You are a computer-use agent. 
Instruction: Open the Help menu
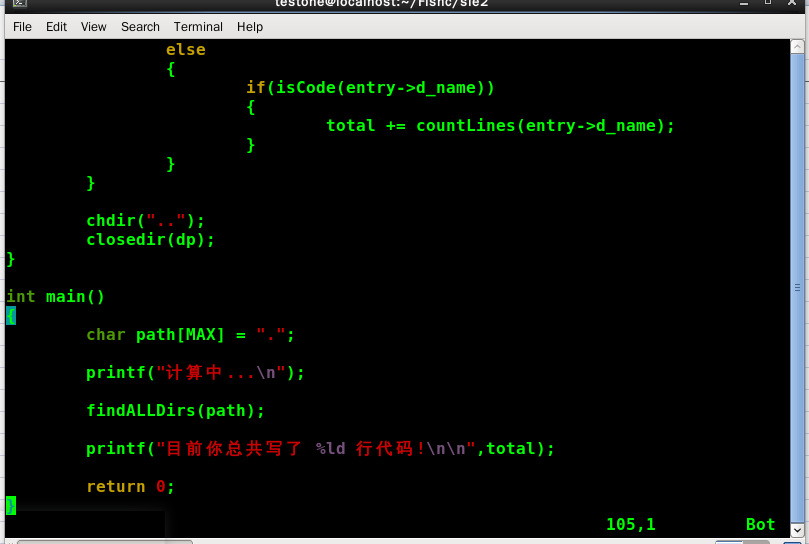click(250, 27)
